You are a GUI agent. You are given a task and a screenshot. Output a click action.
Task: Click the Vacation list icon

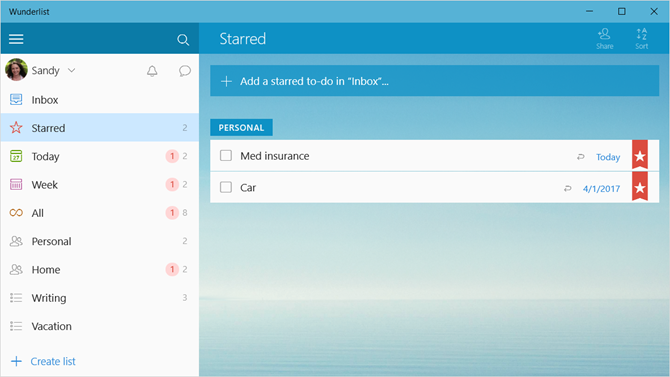point(16,326)
